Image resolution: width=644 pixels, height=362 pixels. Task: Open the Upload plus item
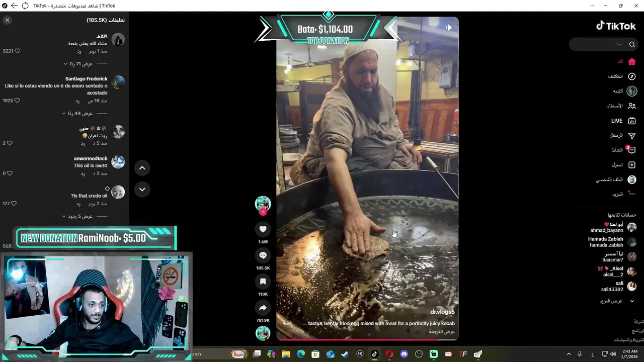(624, 165)
